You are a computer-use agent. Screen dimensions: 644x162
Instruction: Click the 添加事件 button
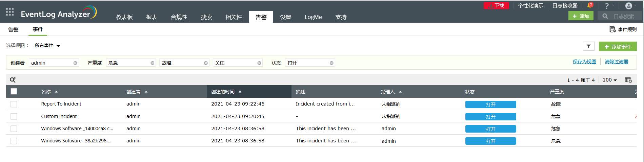coord(618,46)
